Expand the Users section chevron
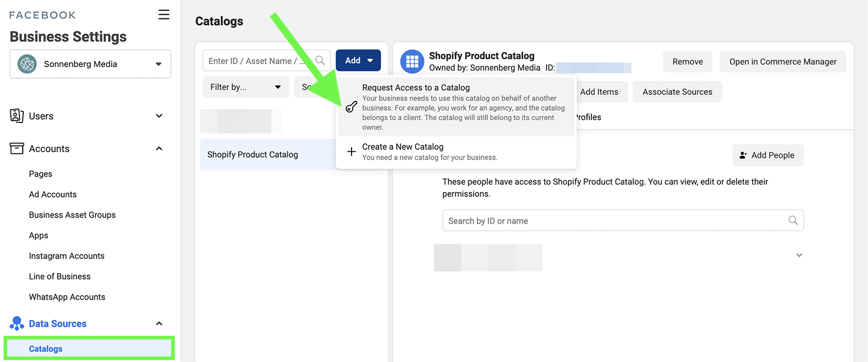868x362 pixels. point(159,116)
